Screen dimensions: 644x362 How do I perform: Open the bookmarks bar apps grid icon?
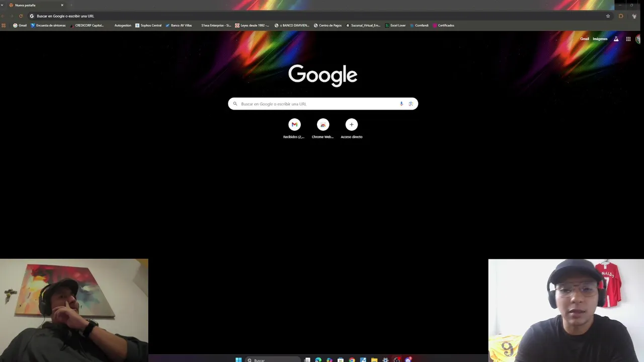pyautogui.click(x=4, y=25)
